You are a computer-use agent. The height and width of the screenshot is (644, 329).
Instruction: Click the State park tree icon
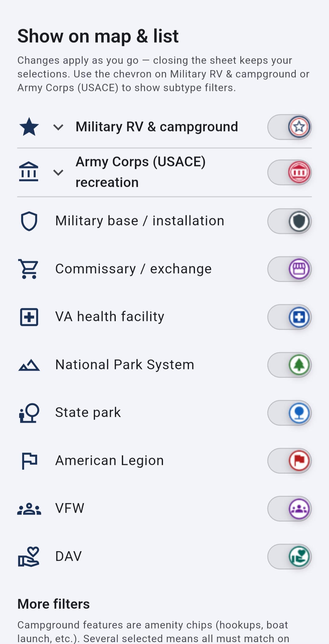click(x=29, y=413)
